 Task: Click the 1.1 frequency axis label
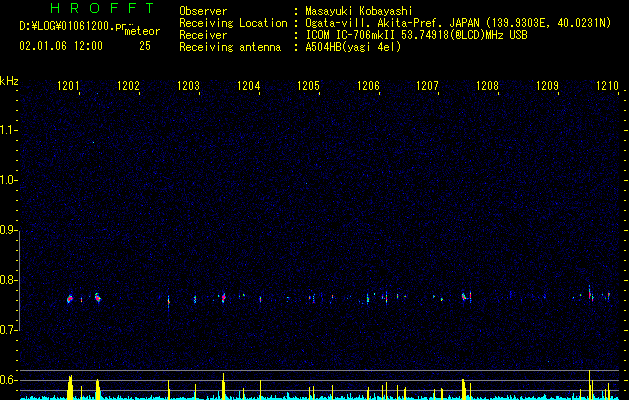pyautogui.click(x=8, y=130)
